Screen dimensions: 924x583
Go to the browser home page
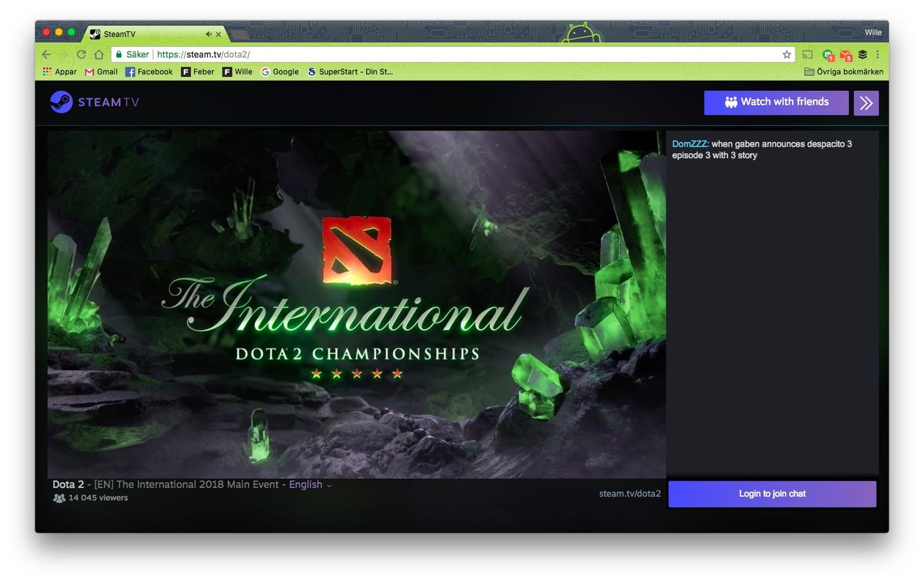pos(99,55)
